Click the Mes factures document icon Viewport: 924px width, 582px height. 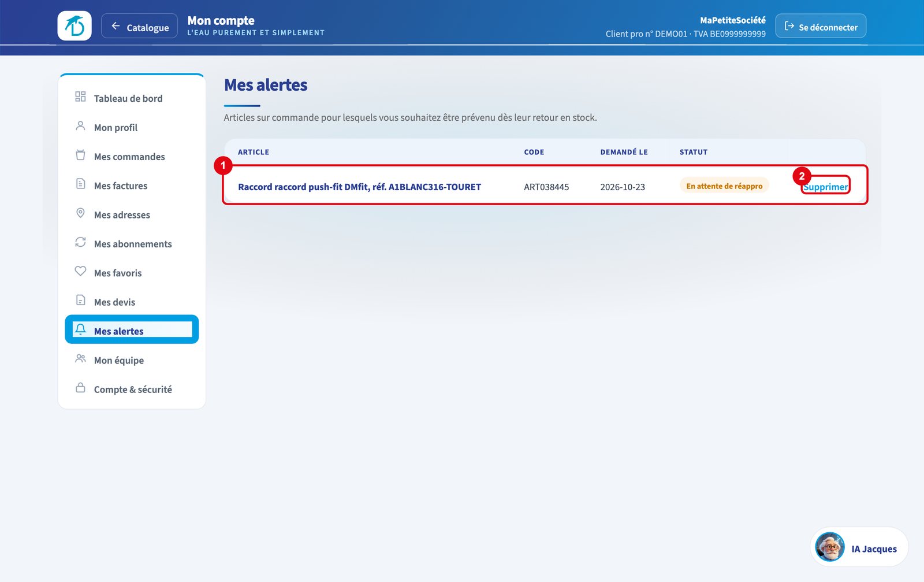[x=80, y=184]
